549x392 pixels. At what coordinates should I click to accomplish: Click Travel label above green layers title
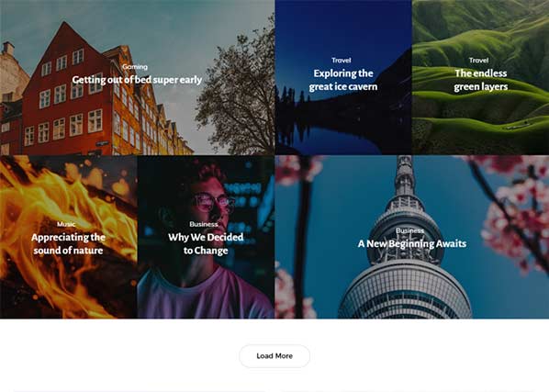(478, 61)
